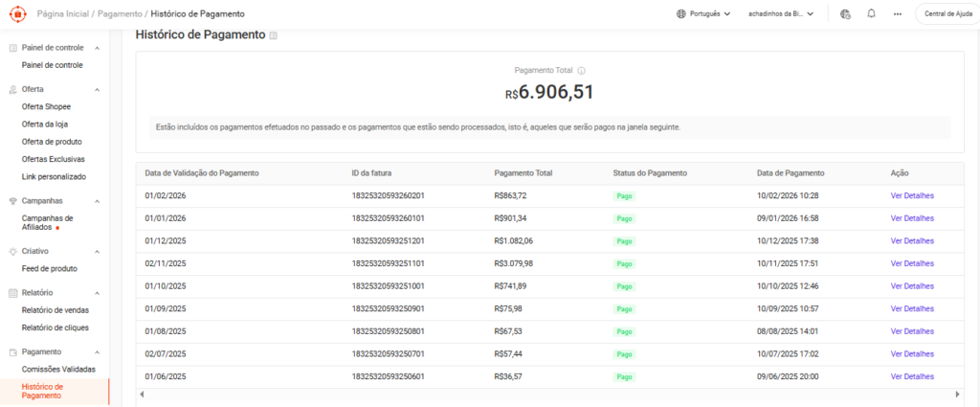Collapse the Oferta sidebar section
Viewport: 980px width, 407px height.
98,89
